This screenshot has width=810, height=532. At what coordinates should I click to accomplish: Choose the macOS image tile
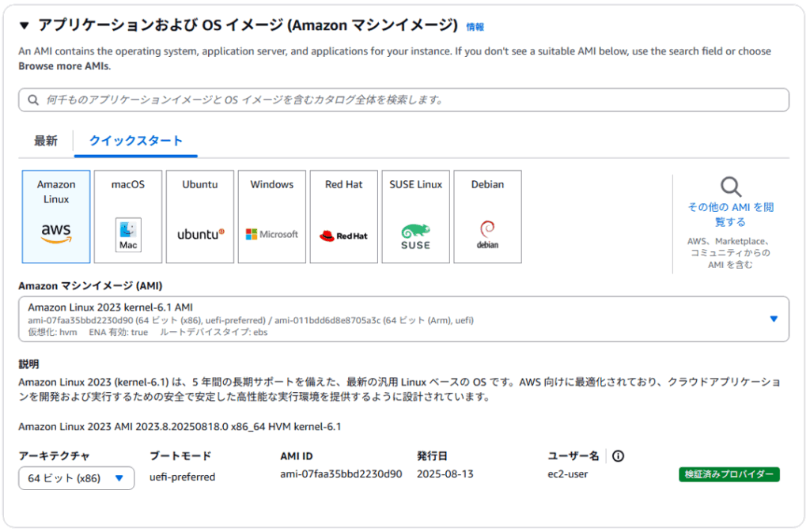tap(128, 217)
